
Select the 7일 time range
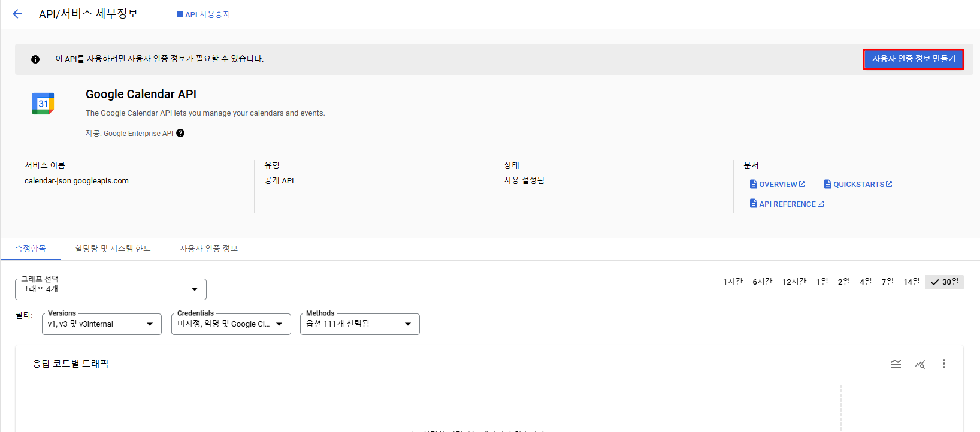887,282
